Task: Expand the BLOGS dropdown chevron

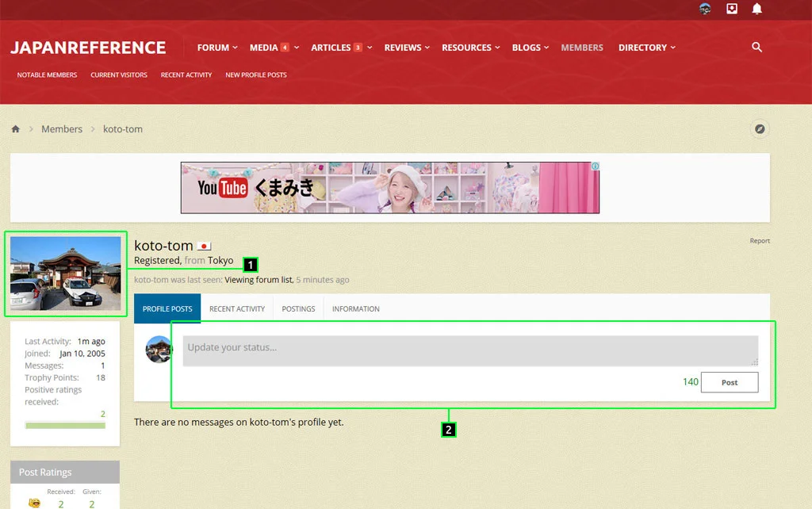Action: [546, 48]
